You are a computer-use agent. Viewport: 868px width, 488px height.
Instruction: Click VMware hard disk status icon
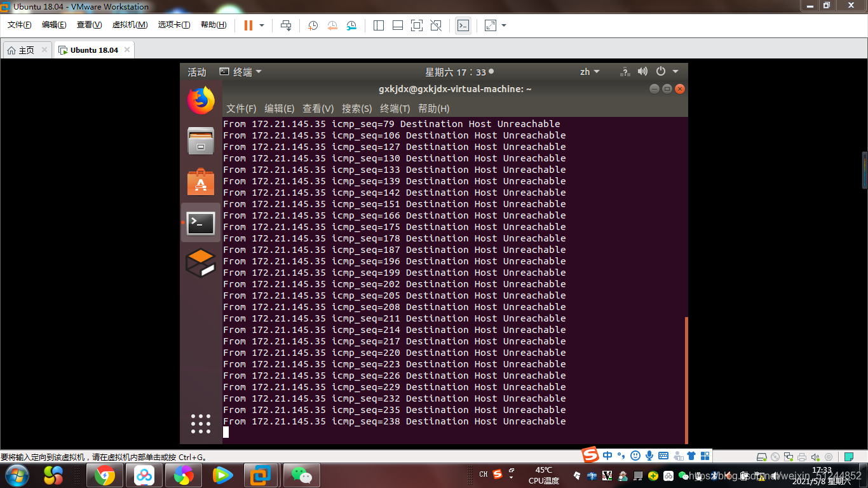(762, 457)
